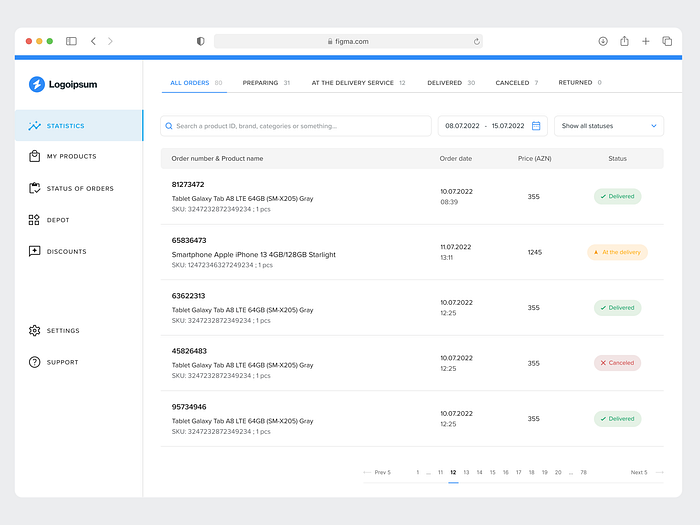Click the Support question mark icon
This screenshot has height=525, width=700.
[x=35, y=362]
